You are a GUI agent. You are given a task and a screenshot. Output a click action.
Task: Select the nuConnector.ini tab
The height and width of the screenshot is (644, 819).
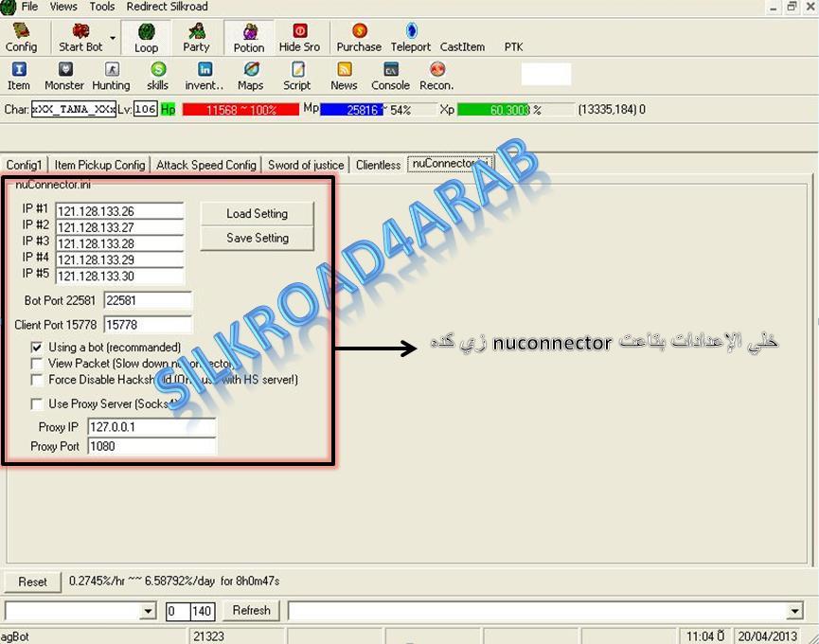450,164
